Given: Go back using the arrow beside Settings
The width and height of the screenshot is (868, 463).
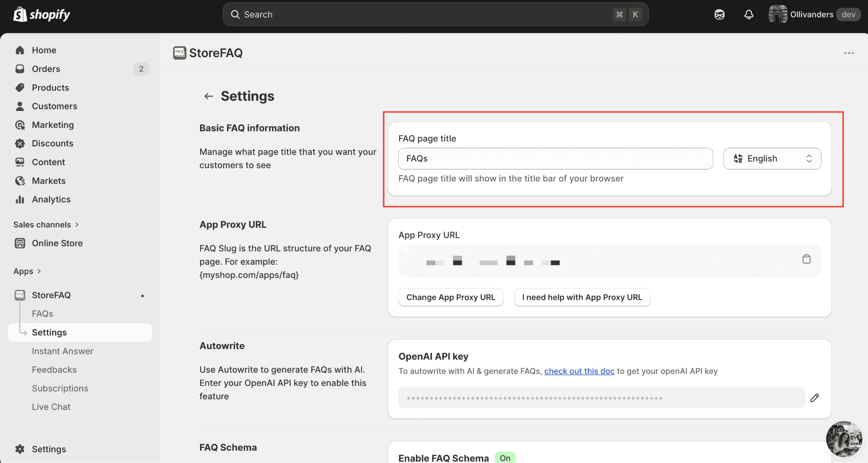Looking at the screenshot, I should coord(209,96).
